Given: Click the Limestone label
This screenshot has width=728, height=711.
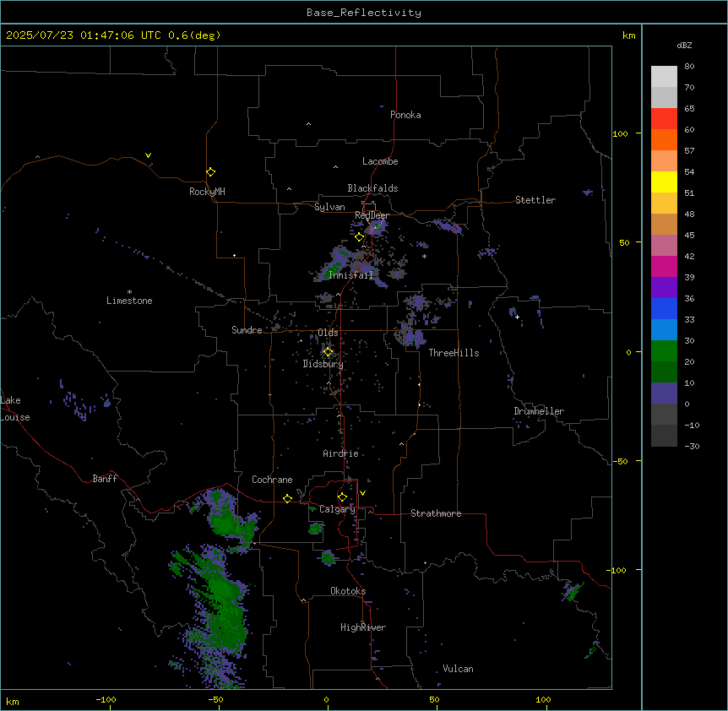Looking at the screenshot, I should [x=129, y=301].
